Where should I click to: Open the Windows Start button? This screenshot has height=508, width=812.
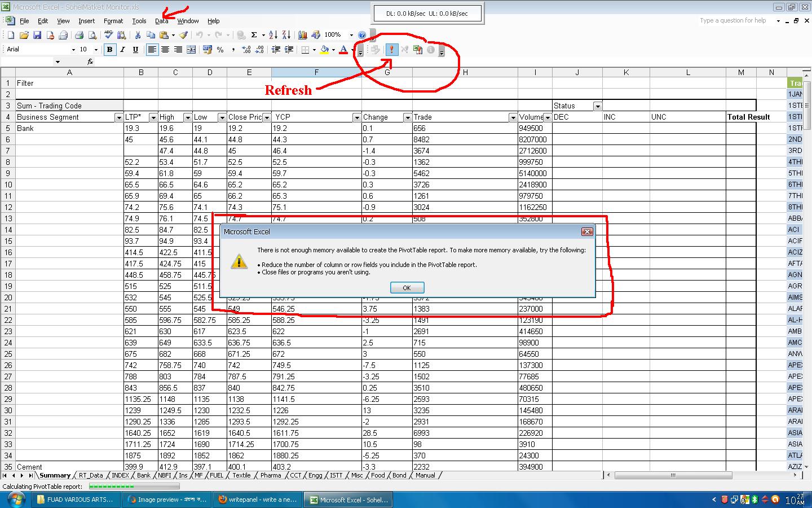click(x=15, y=500)
